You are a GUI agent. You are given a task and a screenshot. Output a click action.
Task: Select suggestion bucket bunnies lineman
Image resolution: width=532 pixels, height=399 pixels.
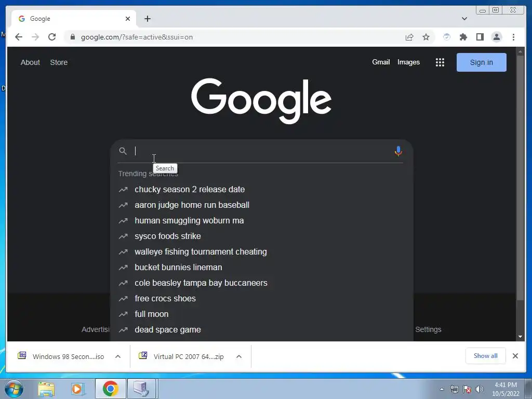click(261, 268)
